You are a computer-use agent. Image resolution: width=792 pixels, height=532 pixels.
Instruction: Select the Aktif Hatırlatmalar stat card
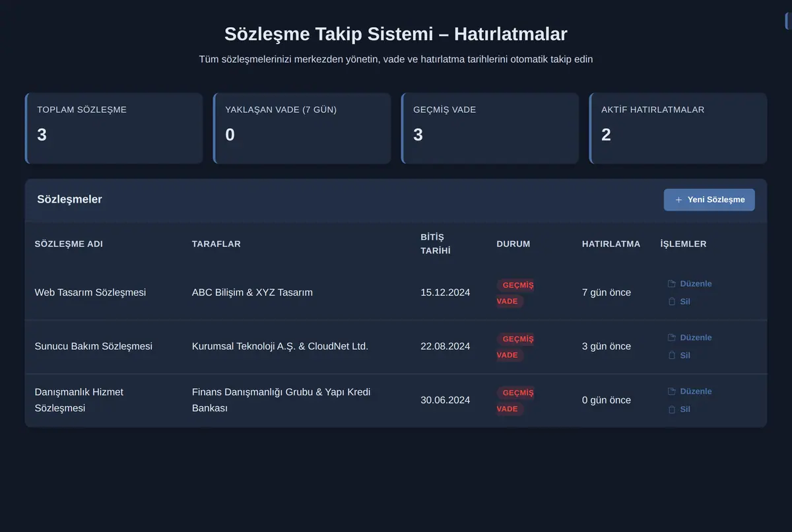tap(678, 128)
